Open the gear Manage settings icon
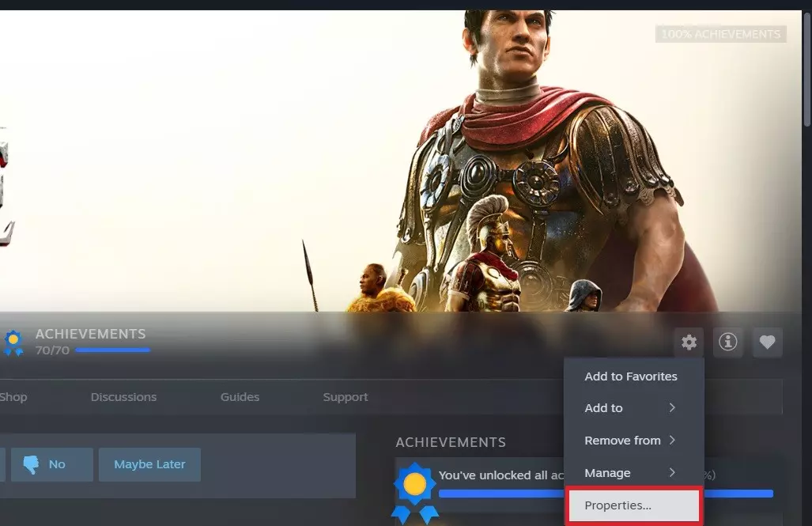Screen dimensions: 812x526 click(x=689, y=342)
